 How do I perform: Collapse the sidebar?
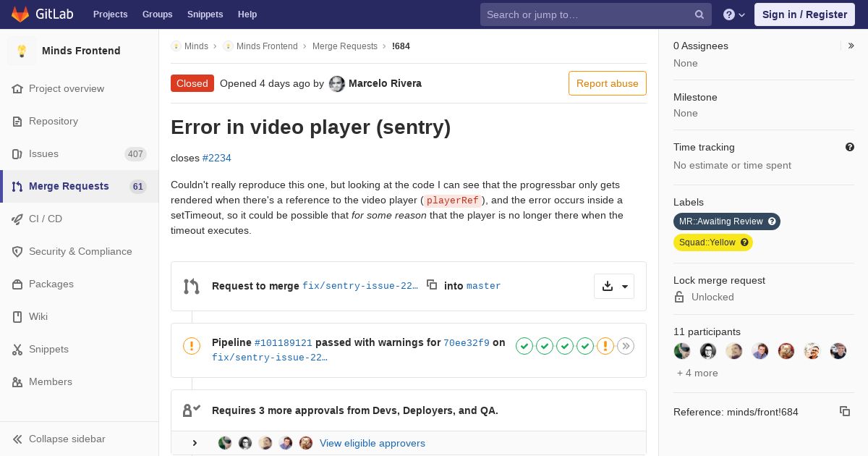(79, 439)
